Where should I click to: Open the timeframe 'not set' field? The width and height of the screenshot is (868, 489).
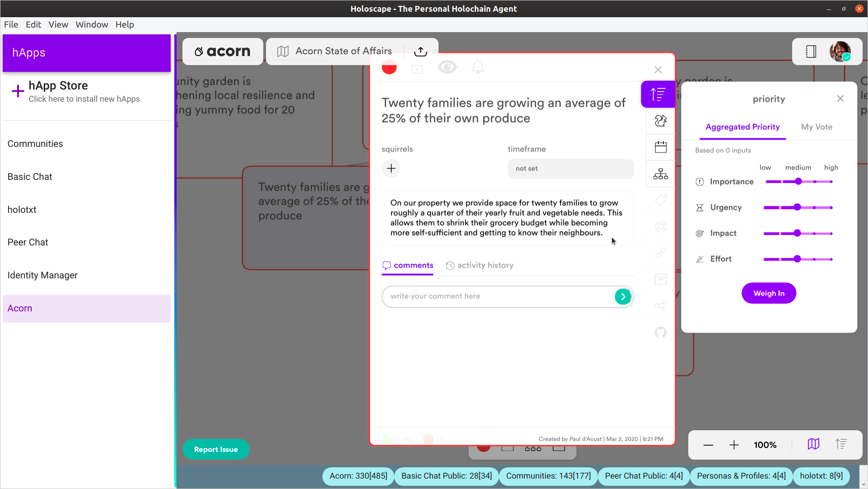pyautogui.click(x=571, y=169)
